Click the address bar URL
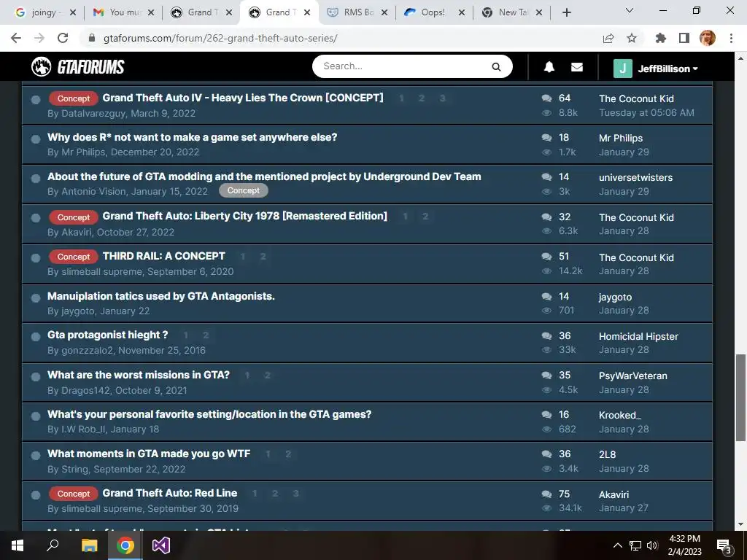Viewport: 747px width, 560px height. (x=220, y=38)
